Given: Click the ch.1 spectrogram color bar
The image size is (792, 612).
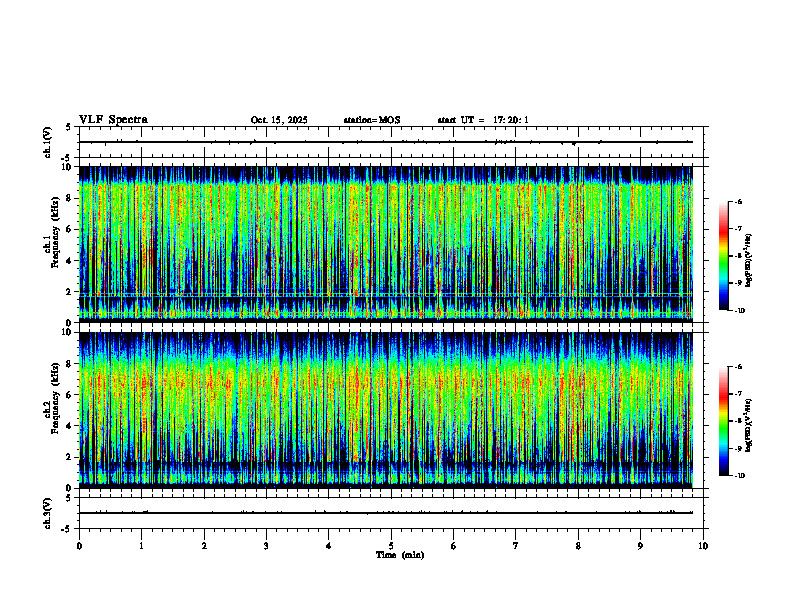Looking at the screenshot, I should pyautogui.click(x=723, y=256).
